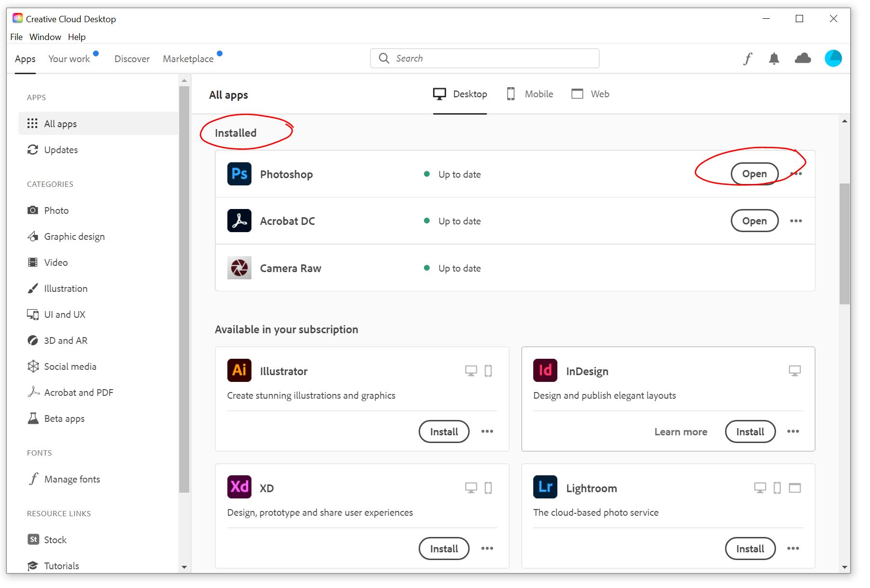Open more options for Acrobat DC
Image resolution: width=870 pixels, height=588 pixels.
coord(796,221)
